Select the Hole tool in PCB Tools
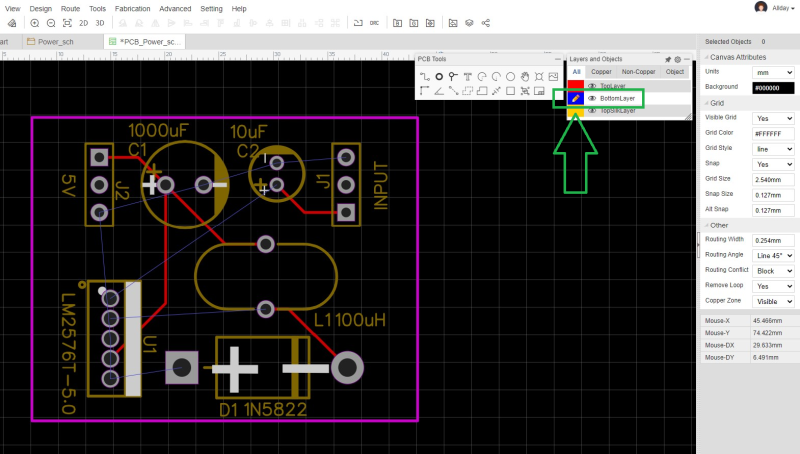This screenshot has height=454, width=800. 539,77
